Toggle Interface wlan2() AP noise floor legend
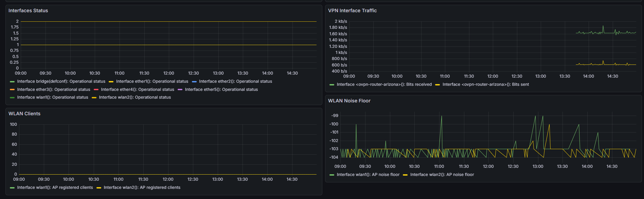This screenshot has width=644, height=199. click(442, 175)
